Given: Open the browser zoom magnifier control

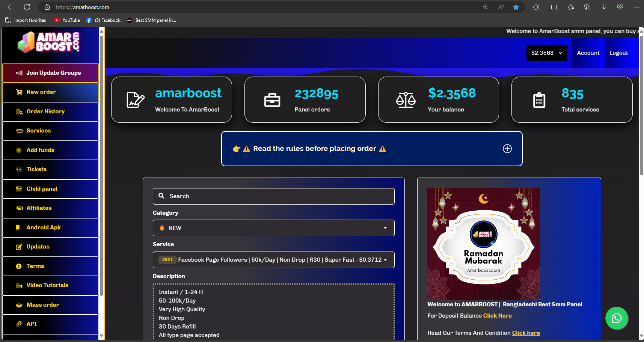Looking at the screenshot, I should (x=486, y=7).
